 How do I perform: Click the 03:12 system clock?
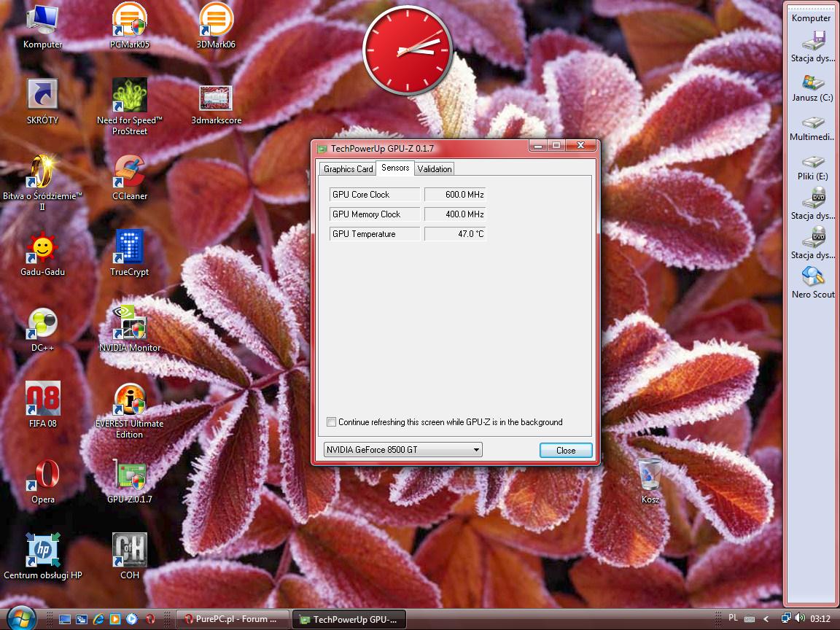820,619
